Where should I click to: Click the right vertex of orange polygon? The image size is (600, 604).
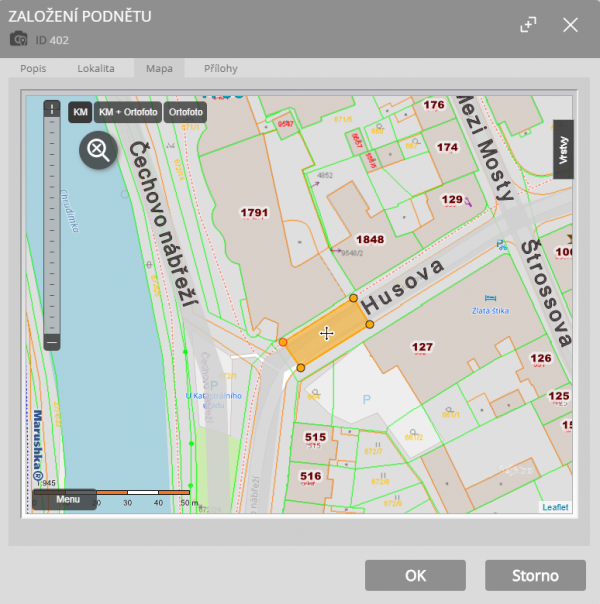pos(370,324)
